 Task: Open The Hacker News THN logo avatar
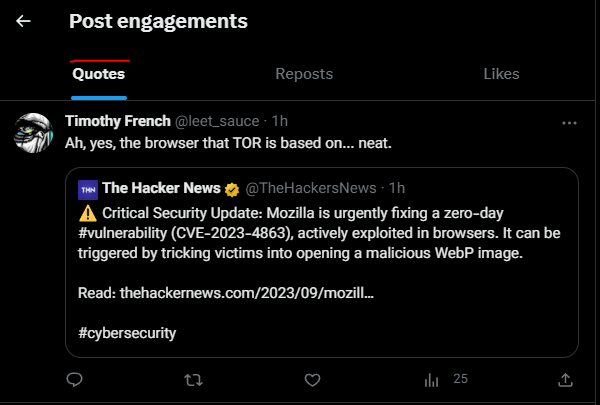[88, 190]
